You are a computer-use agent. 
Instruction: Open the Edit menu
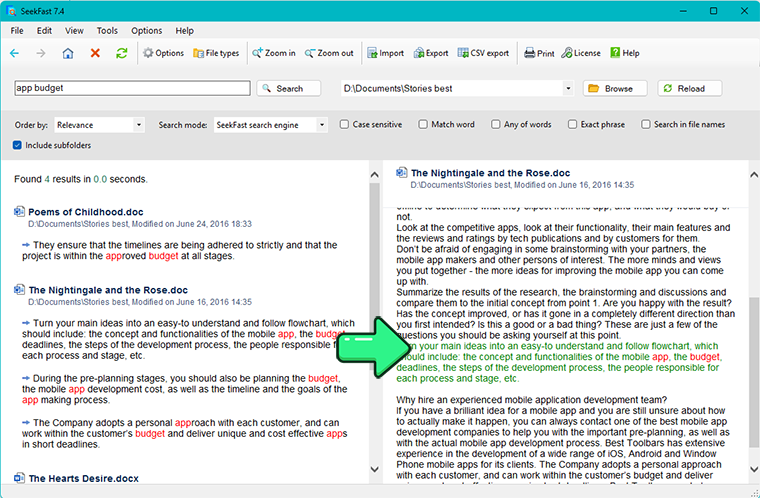(x=44, y=31)
